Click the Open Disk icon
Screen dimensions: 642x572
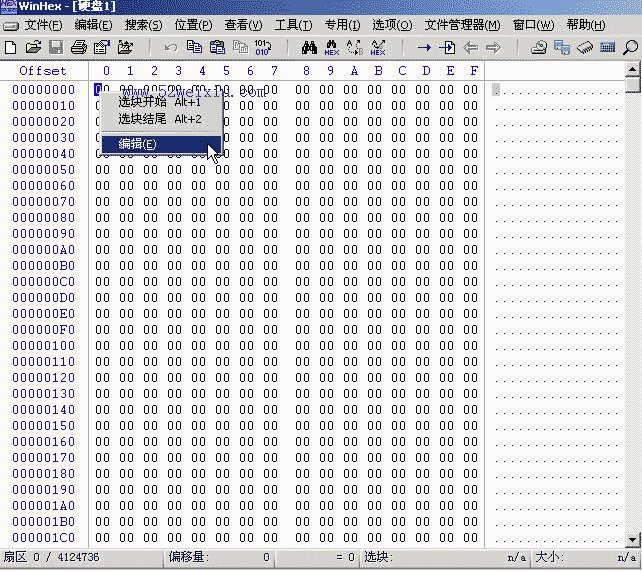click(539, 47)
